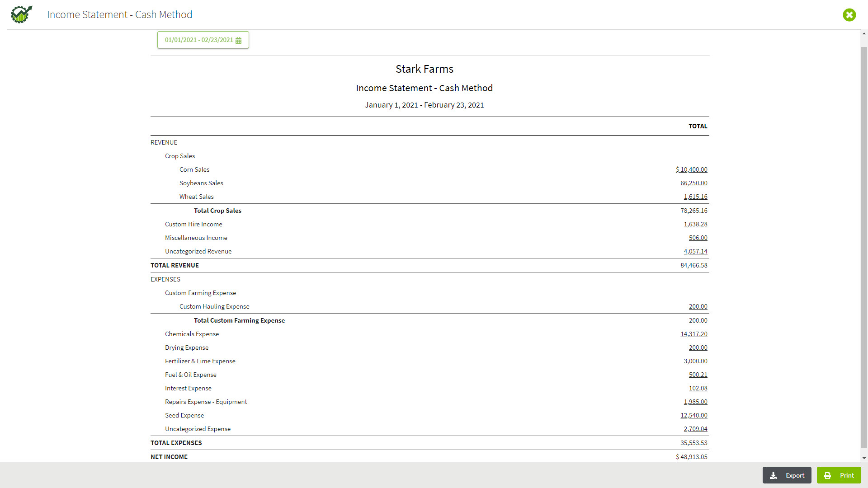Click the scrollbar down arrow

864,458
